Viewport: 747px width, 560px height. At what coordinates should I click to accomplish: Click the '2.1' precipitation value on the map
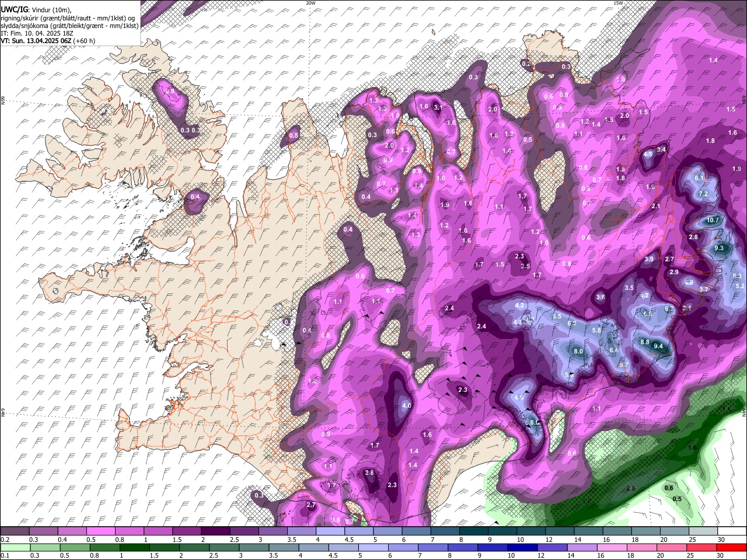pyautogui.click(x=656, y=206)
